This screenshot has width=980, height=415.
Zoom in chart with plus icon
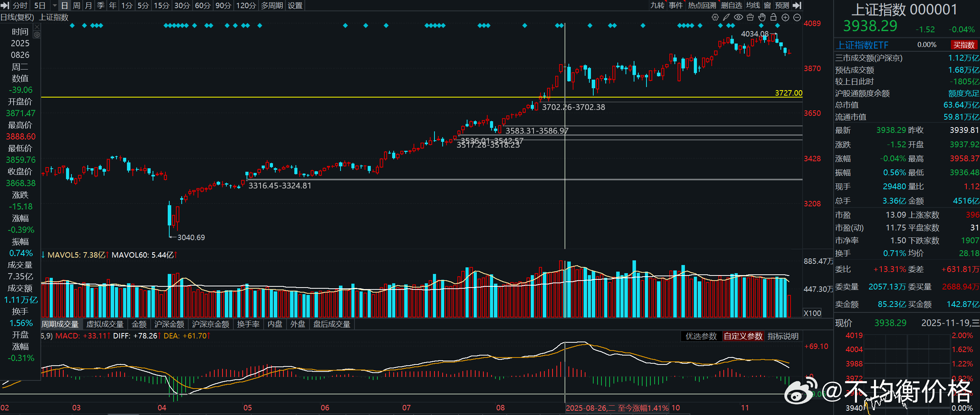click(785, 17)
